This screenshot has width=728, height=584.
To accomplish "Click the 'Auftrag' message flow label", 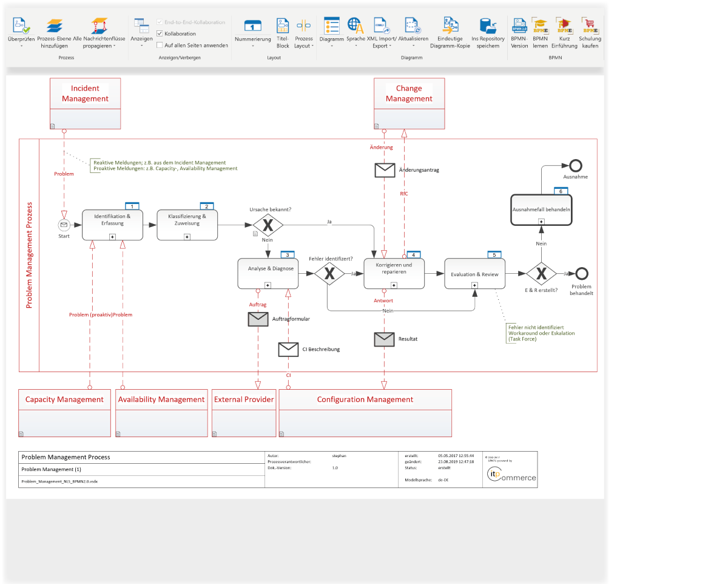I will [258, 304].
